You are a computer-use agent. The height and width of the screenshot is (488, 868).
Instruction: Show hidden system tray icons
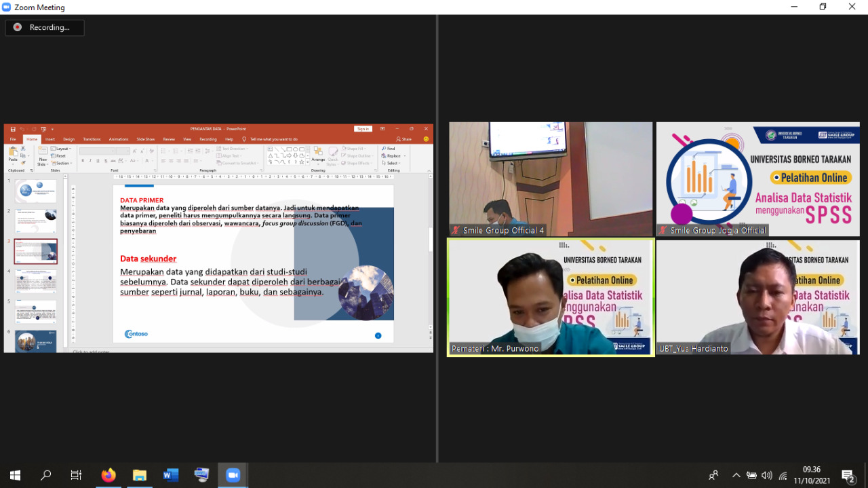point(736,475)
